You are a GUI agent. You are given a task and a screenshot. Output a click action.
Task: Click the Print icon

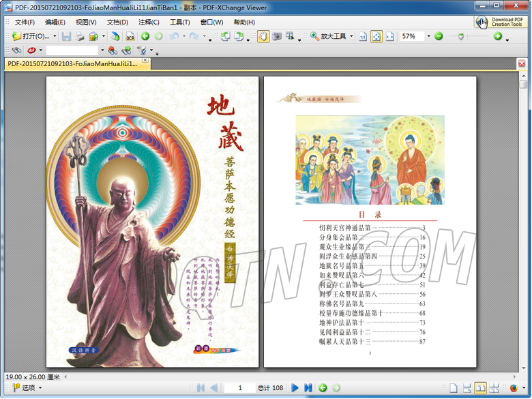79,36
